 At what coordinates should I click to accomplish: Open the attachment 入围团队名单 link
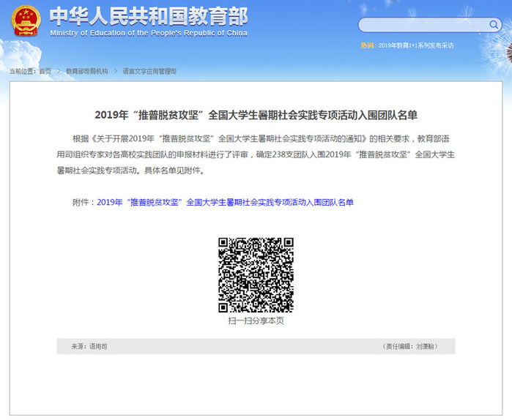pyautogui.click(x=225, y=203)
